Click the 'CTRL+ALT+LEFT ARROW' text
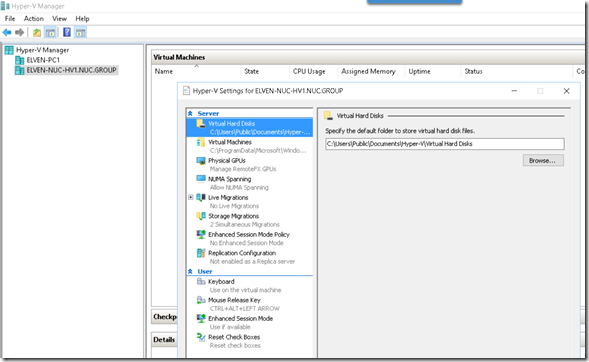Image resolution: width=589 pixels, height=362 pixels. click(x=245, y=309)
